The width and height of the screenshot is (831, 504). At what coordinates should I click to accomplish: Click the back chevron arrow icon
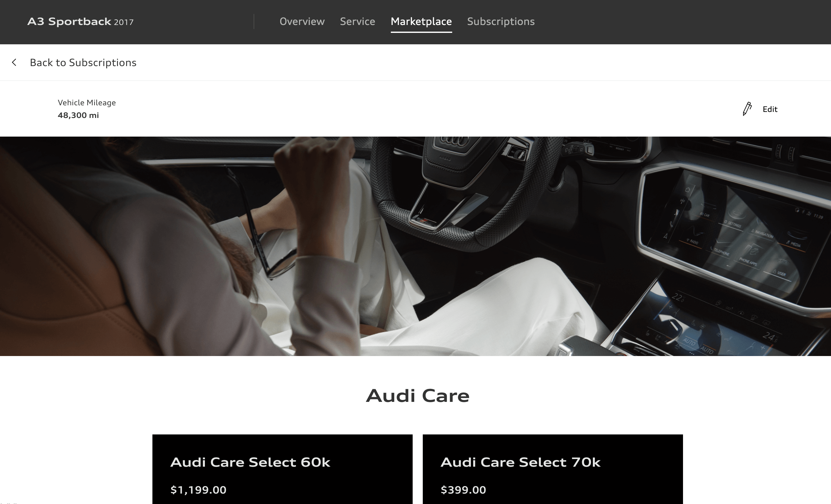coord(14,62)
